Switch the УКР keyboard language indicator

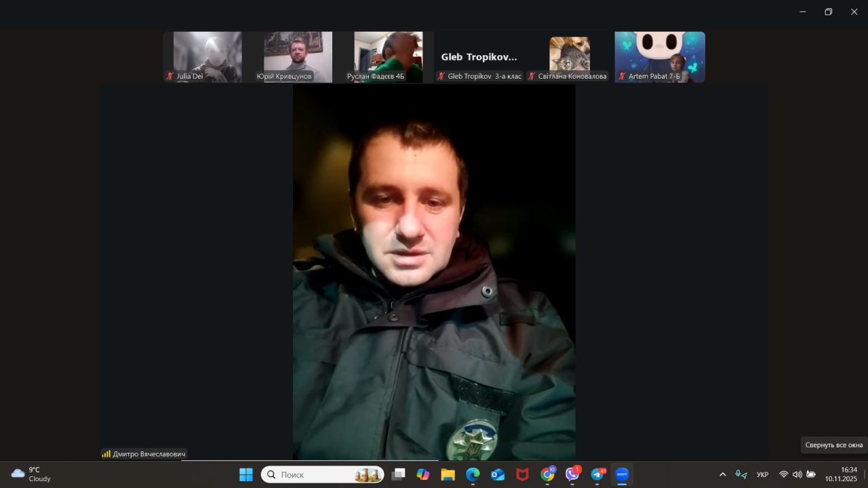(x=762, y=474)
